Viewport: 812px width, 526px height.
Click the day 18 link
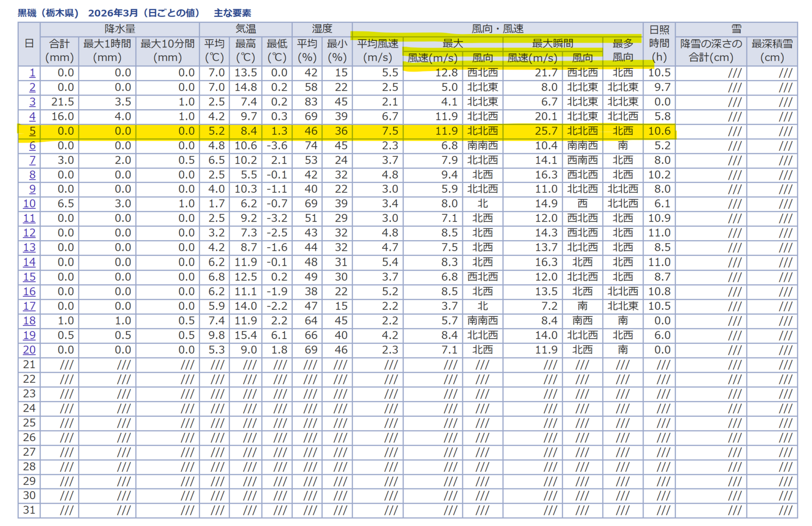(29, 321)
